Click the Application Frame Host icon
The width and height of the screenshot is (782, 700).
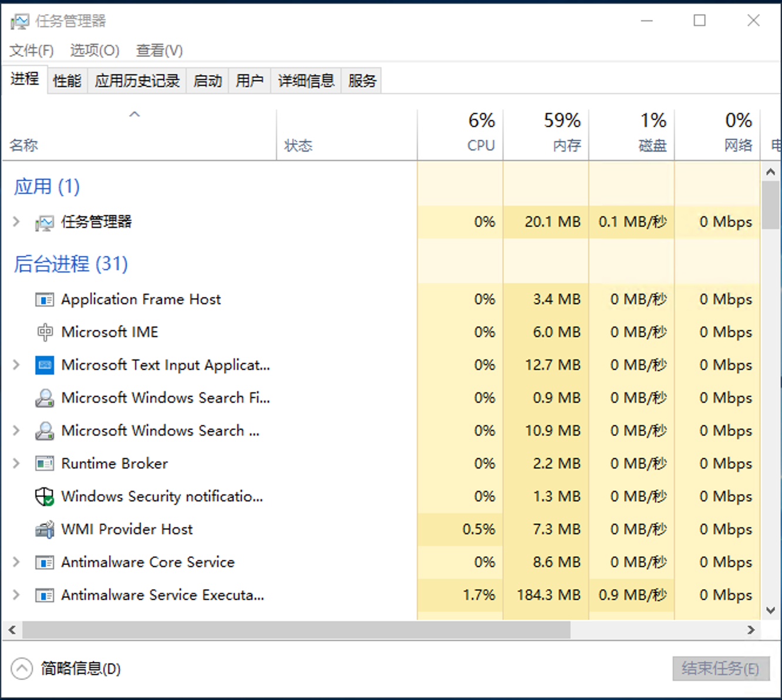coord(45,300)
